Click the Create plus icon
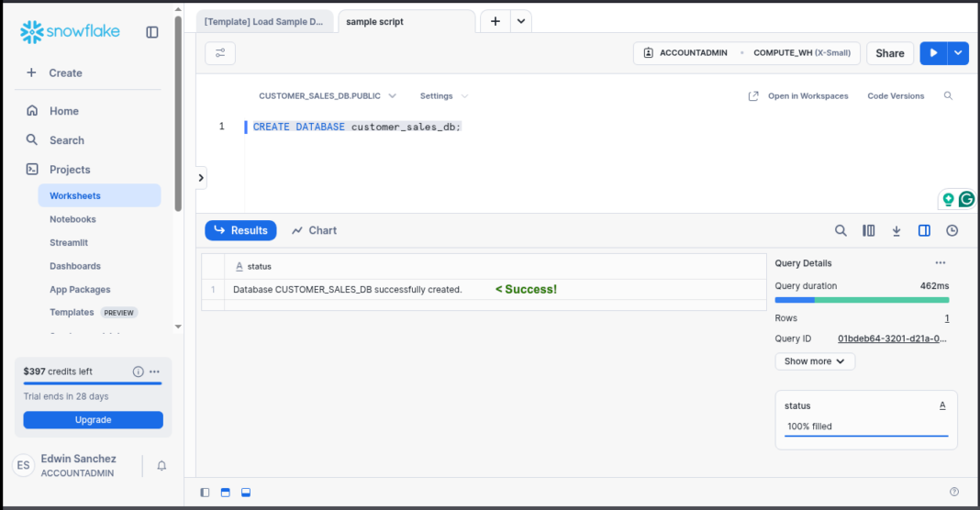This screenshot has height=510, width=980. coord(31,72)
